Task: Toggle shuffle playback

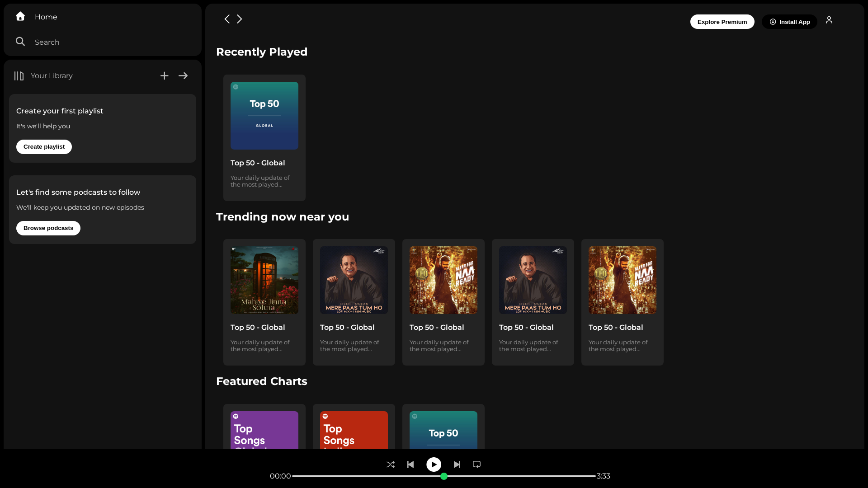Action: 391,465
